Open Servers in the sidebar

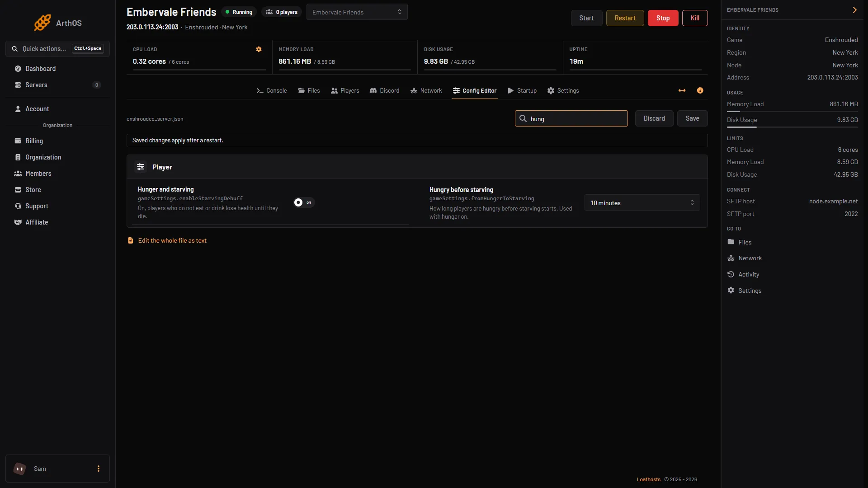tap(57, 85)
